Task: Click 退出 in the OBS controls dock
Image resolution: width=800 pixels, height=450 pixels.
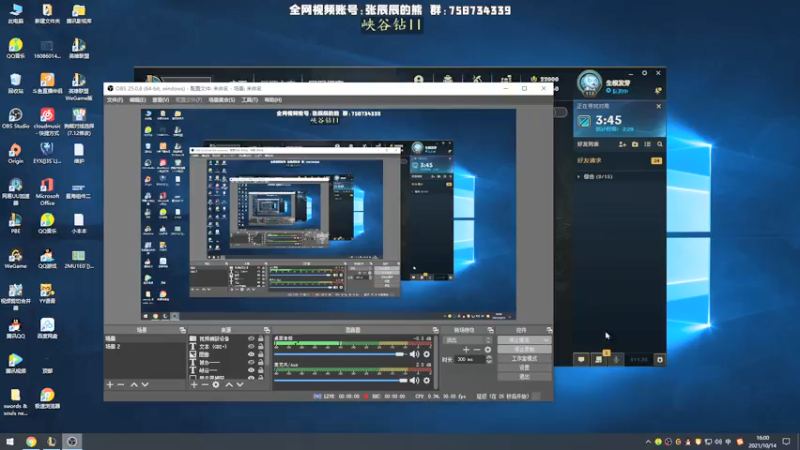Action: [524, 377]
